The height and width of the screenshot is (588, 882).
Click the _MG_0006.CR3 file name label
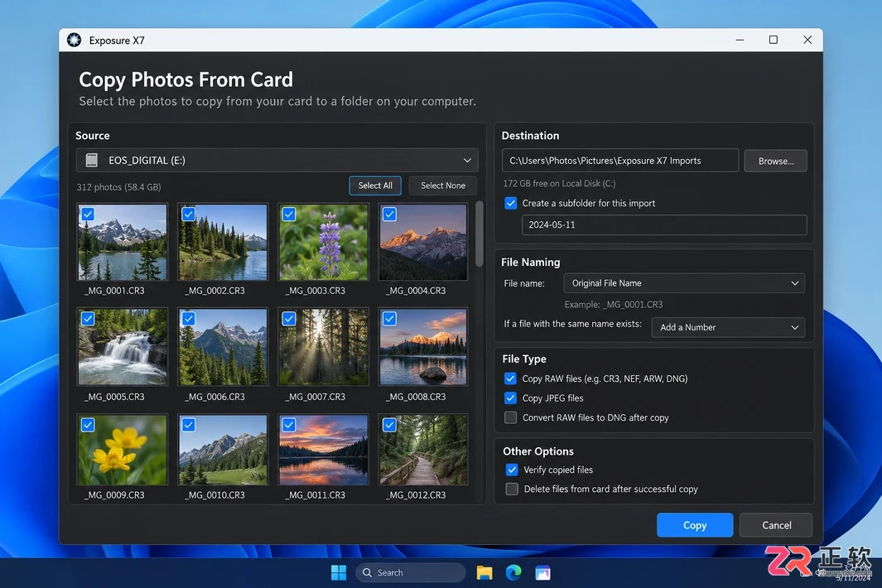coord(214,397)
